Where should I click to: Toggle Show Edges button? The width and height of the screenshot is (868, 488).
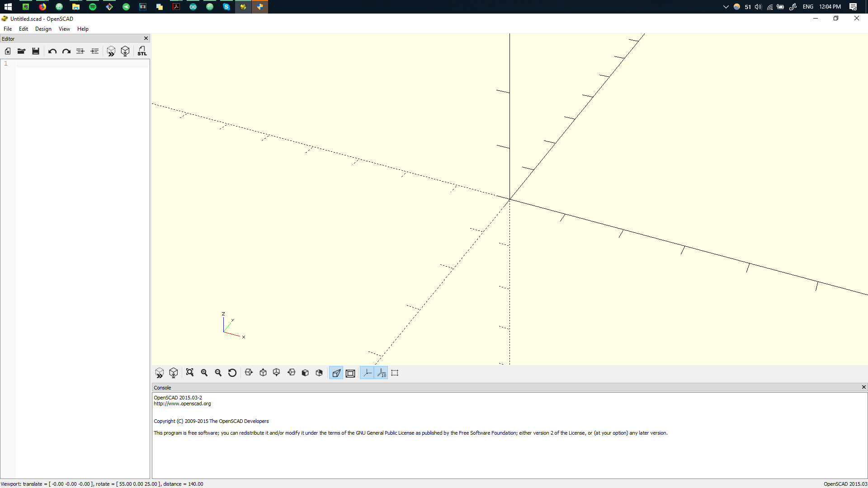395,373
